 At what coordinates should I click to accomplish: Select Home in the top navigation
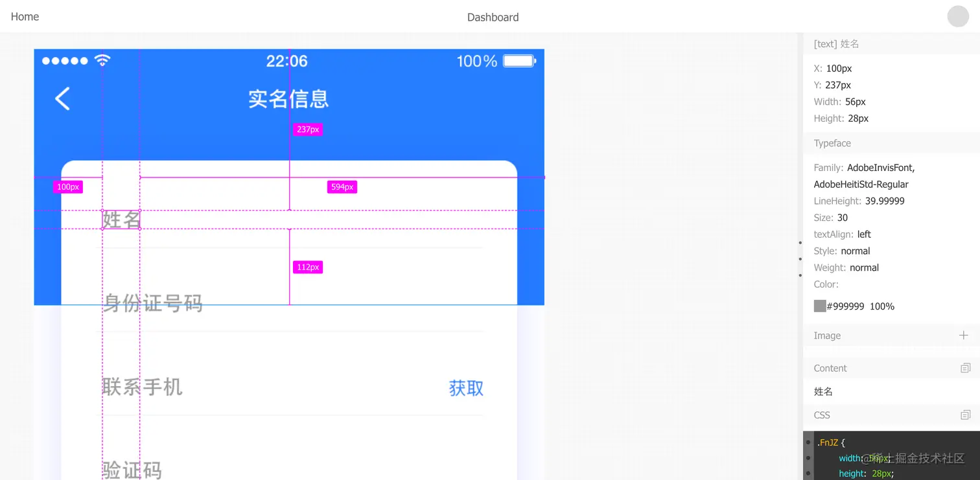(25, 16)
